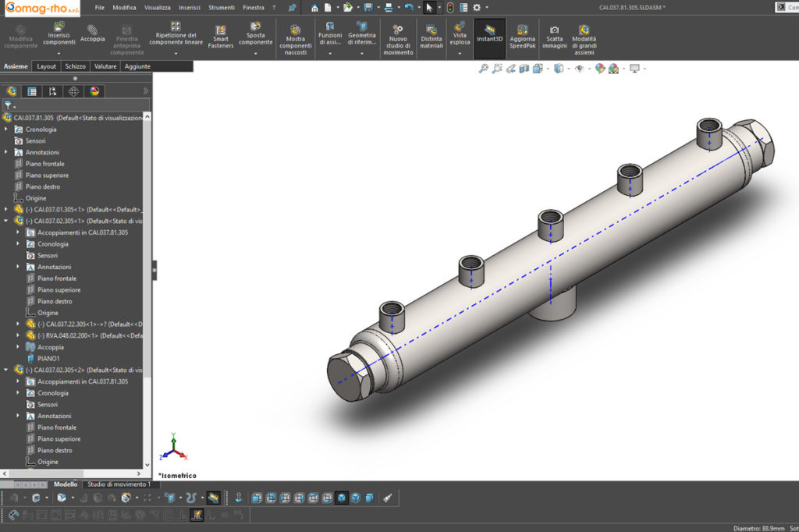Toggle the highlighted icon in bottom sketch toolbar

[x=196, y=515]
